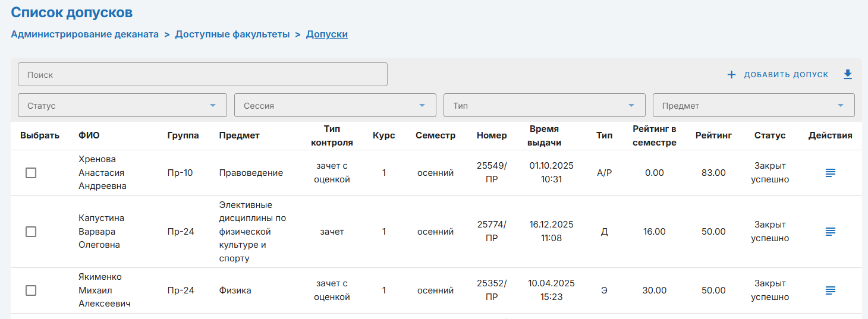The image size is (868, 319).
Task: Open actions menu for Якименко Михаил Алексеевич
Action: (x=831, y=290)
